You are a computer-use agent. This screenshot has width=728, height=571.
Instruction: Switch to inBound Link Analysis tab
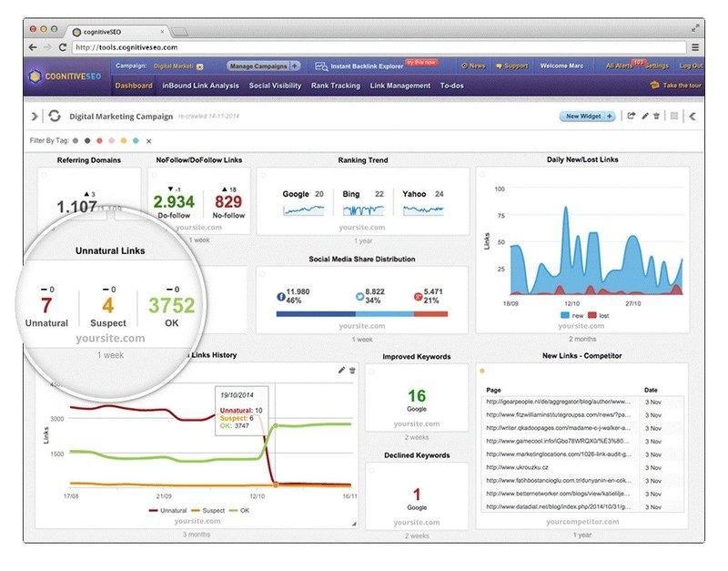(200, 86)
